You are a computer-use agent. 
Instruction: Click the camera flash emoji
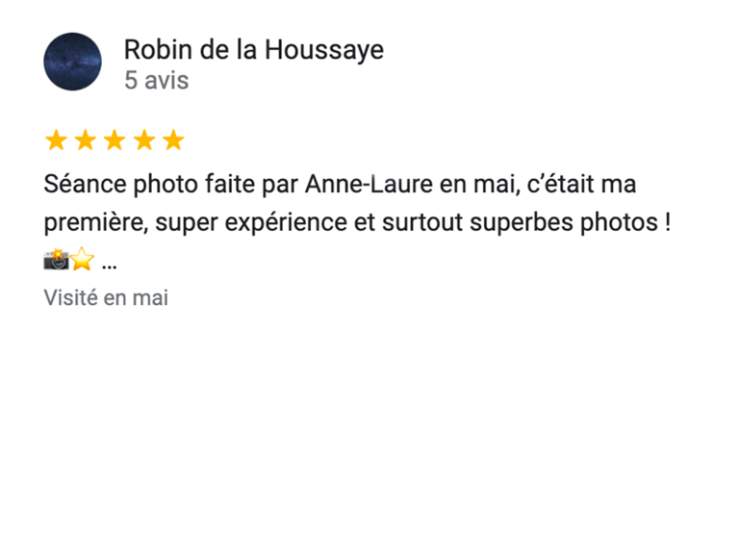[56, 259]
